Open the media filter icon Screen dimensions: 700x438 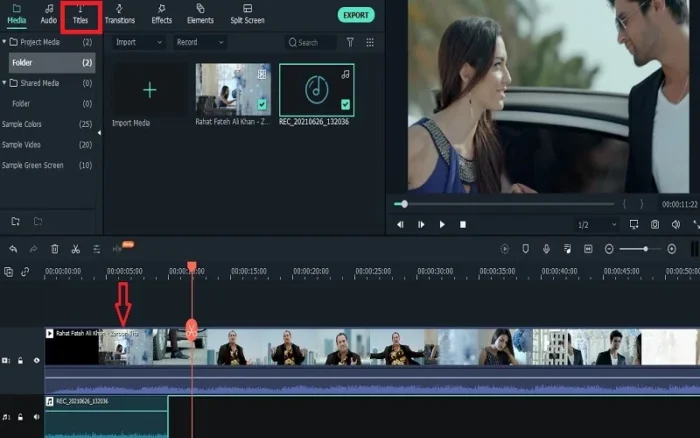pyautogui.click(x=350, y=42)
